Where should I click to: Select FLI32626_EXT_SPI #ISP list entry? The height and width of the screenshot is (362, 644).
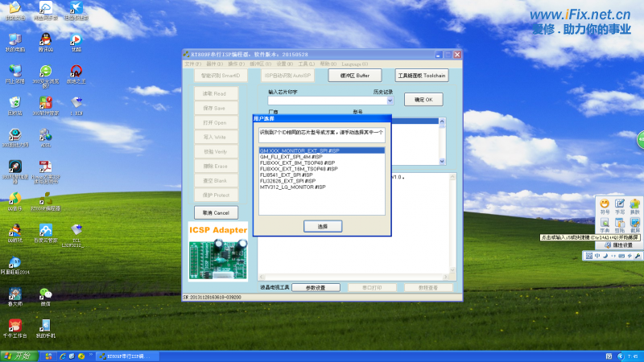pyautogui.click(x=322, y=181)
